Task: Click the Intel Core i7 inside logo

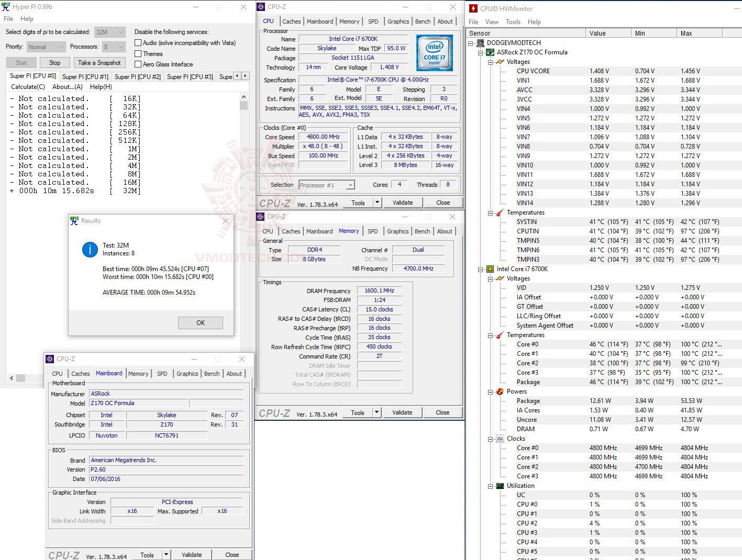Action: (435, 53)
